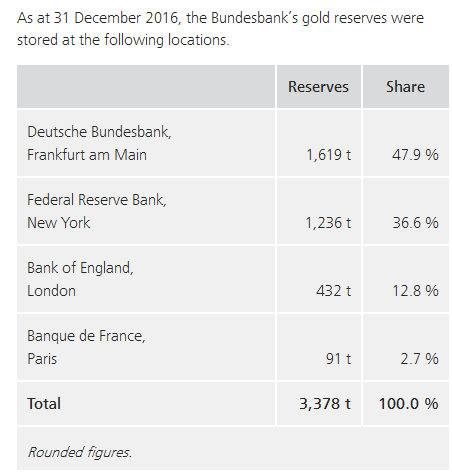Select the Federal Reserve Bank, New York cell
Image resolution: width=452 pixels, height=475 pixels.
pyautogui.click(x=146, y=211)
